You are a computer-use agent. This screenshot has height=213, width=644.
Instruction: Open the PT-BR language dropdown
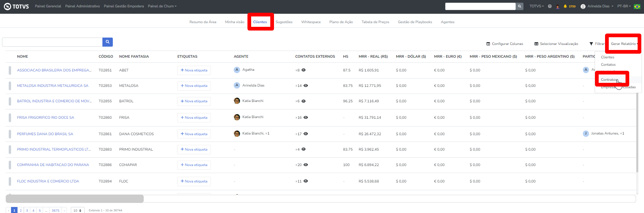(x=624, y=6)
